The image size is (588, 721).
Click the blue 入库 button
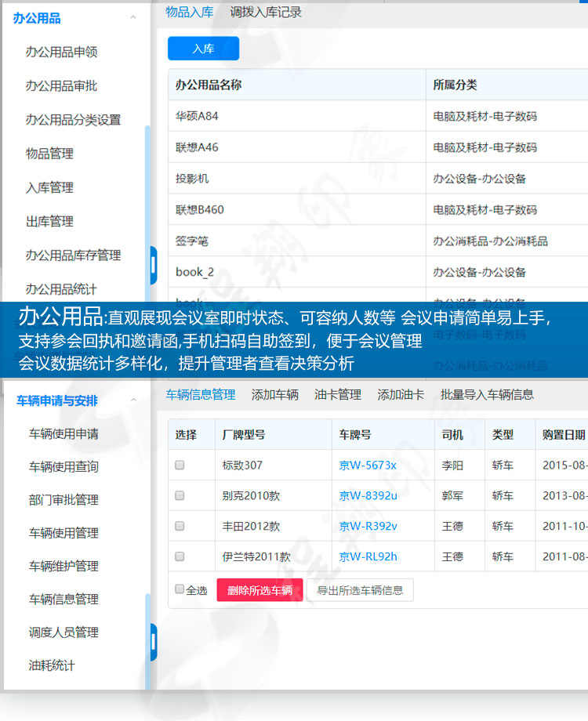[x=203, y=49]
